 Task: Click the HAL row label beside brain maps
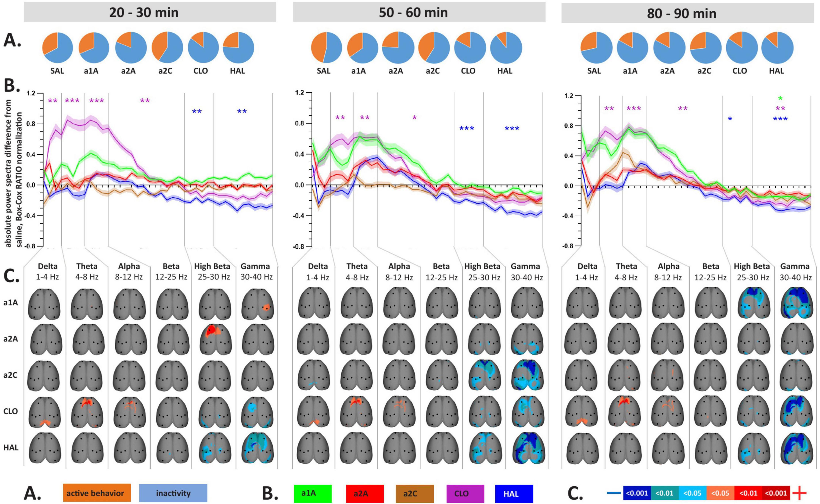(x=11, y=447)
